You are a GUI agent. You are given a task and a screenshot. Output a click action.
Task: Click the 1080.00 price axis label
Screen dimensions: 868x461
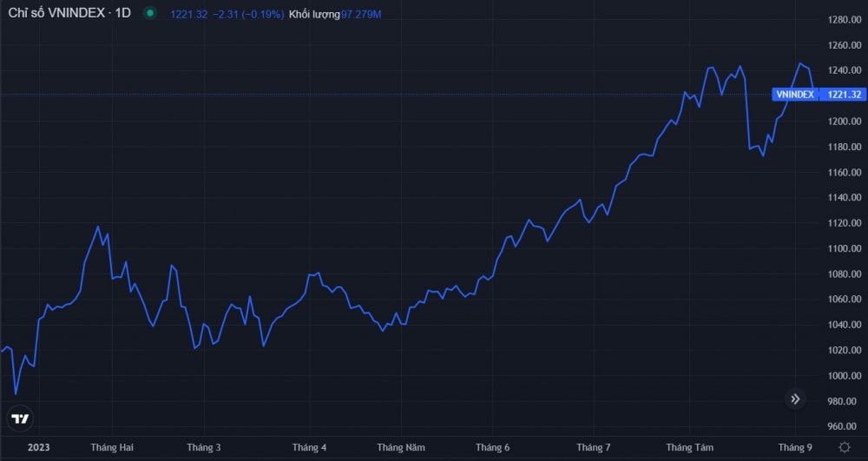tap(845, 274)
